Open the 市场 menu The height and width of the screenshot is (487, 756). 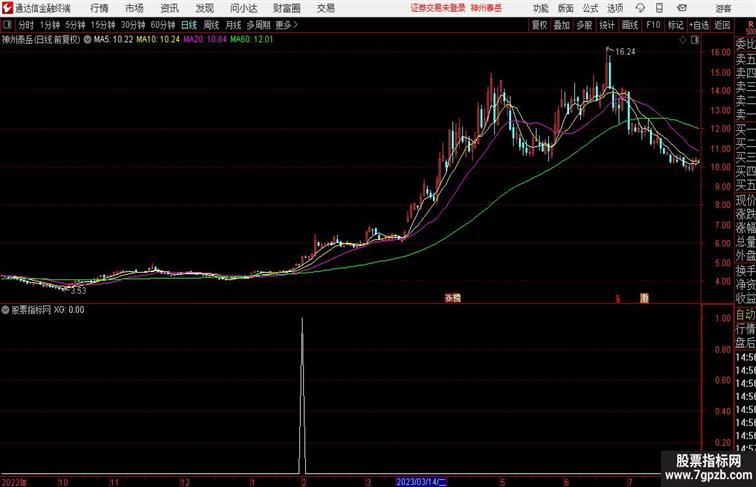(134, 8)
